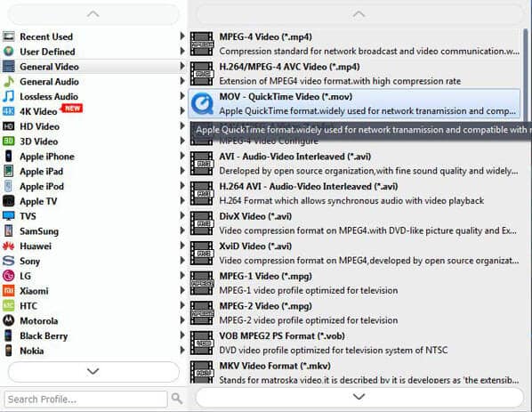Click the VOB MPEG2 PS filmstrip icon
The image size is (532, 412).
(202, 343)
